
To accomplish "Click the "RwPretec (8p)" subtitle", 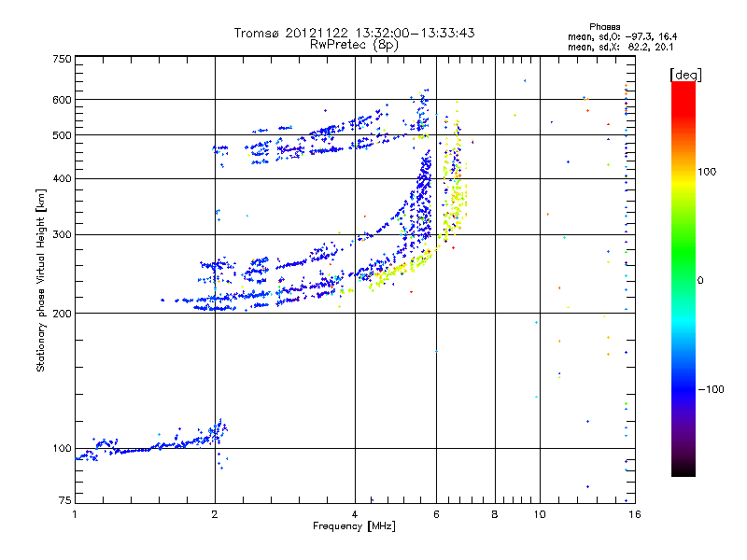I will pyautogui.click(x=354, y=45).
